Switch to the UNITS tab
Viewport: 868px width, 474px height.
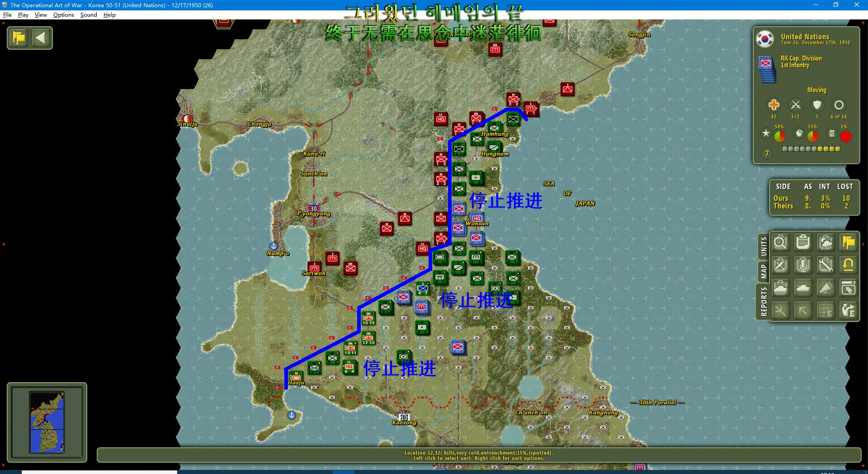click(x=764, y=246)
